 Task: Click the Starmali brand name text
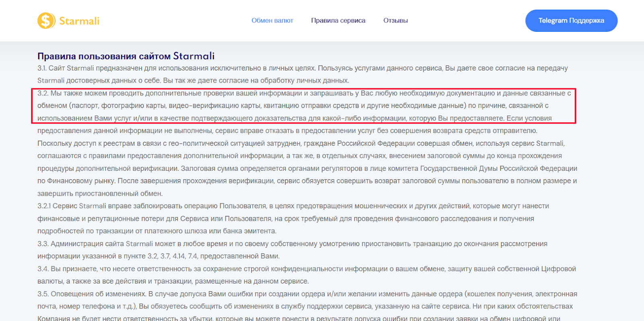click(x=79, y=21)
